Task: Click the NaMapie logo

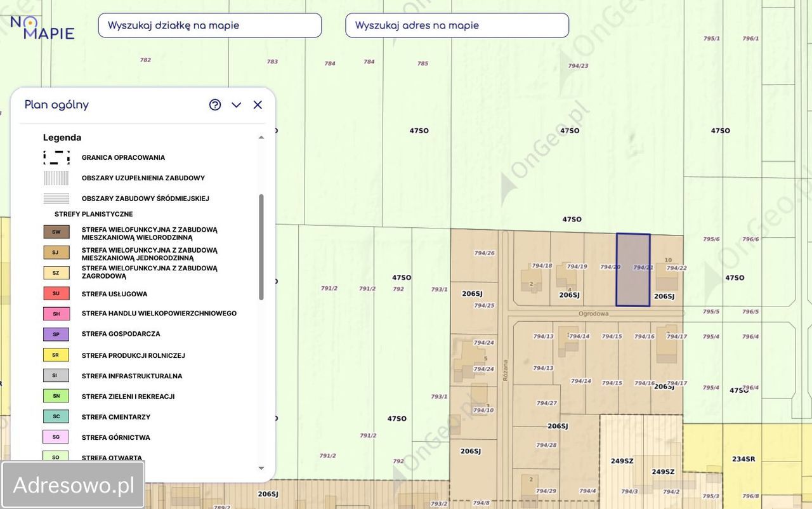Action: click(43, 27)
